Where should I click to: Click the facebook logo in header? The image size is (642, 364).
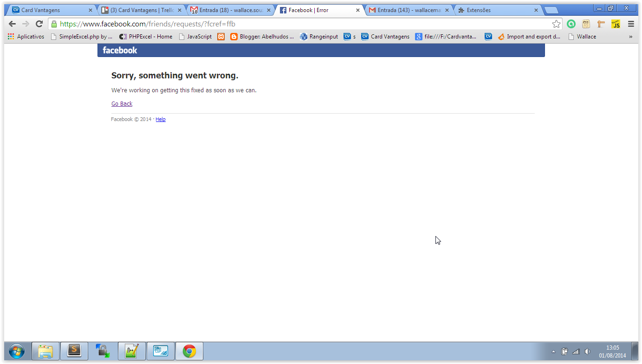(x=120, y=50)
